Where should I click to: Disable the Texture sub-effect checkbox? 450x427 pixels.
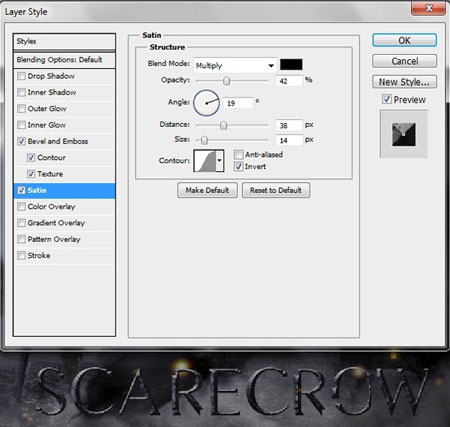[31, 174]
